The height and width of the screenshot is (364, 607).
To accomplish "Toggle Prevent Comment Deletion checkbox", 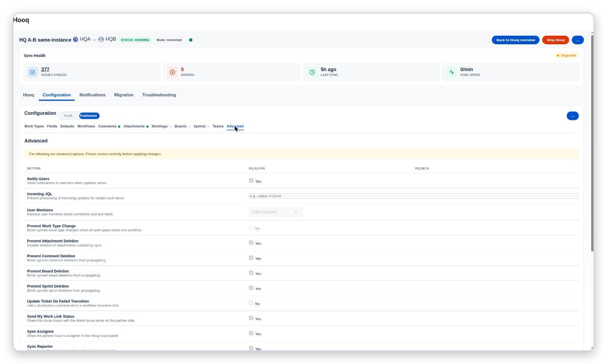I will (x=251, y=258).
